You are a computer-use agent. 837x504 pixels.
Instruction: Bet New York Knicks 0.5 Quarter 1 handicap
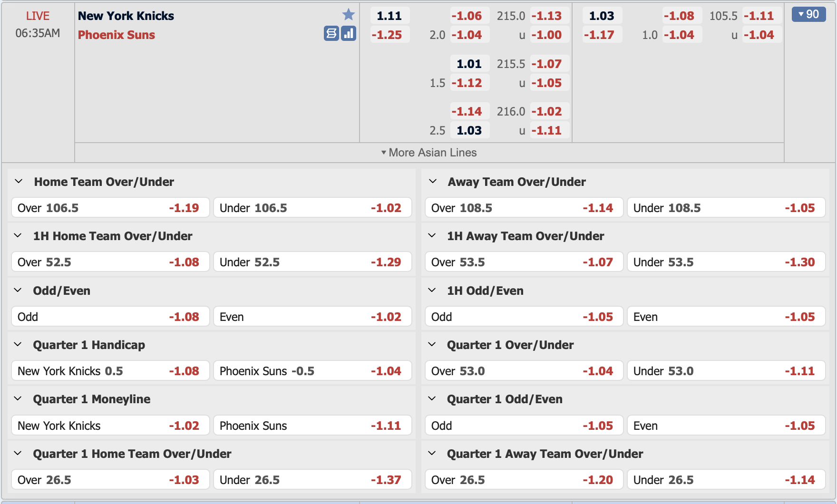pos(110,371)
